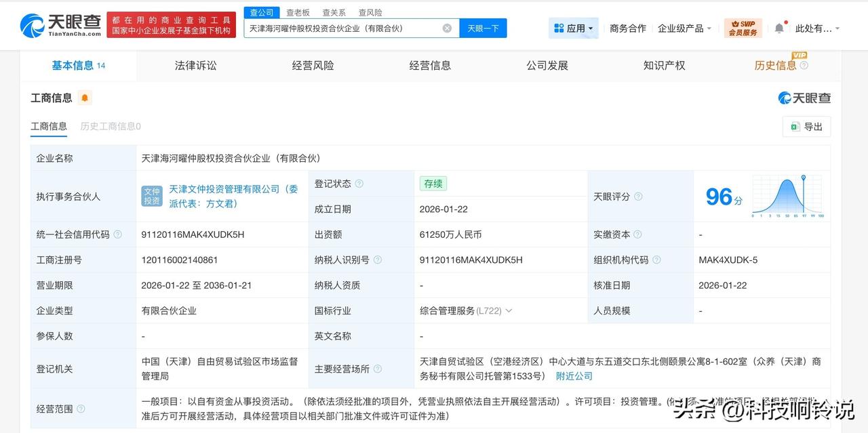Click the Excel icon on the 导出 button
Screen dimensions: 868x433
(x=795, y=127)
